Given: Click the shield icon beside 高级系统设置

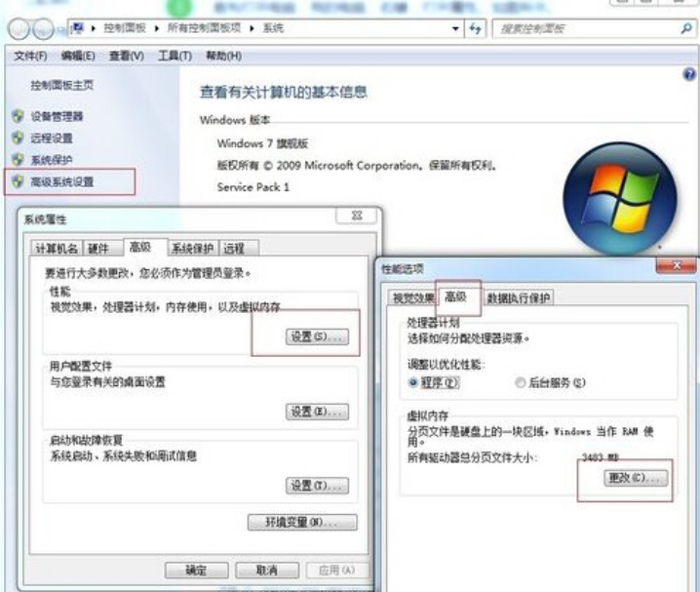Looking at the screenshot, I should click(18, 181).
